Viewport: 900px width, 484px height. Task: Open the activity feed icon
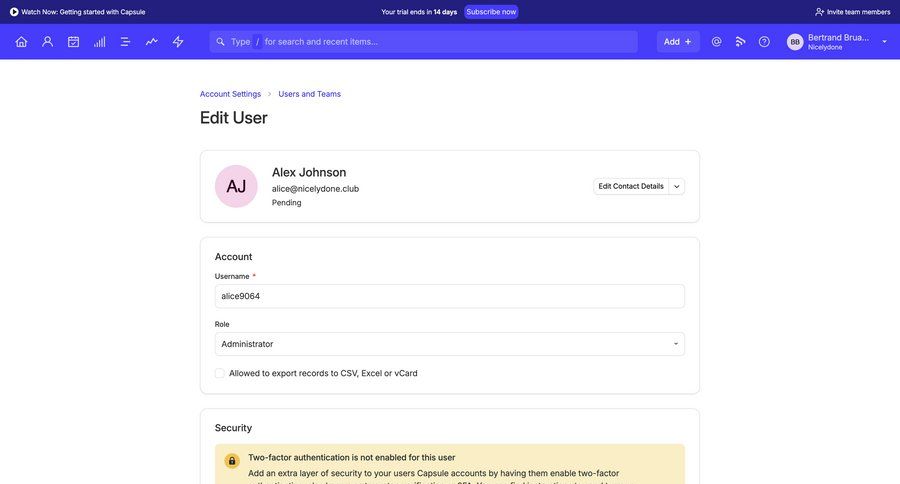coord(740,42)
